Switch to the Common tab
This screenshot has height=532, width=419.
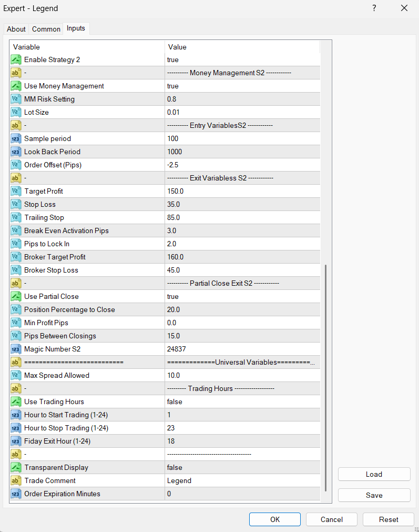pos(46,29)
